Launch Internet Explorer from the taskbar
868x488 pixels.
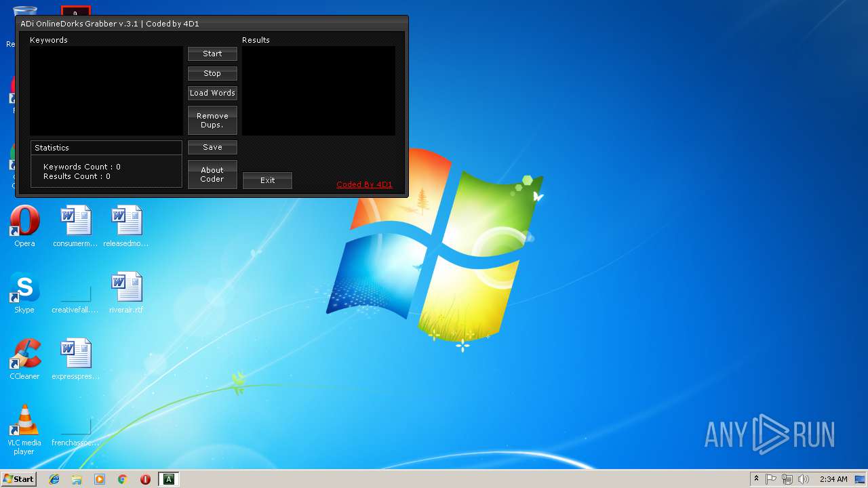click(x=54, y=479)
